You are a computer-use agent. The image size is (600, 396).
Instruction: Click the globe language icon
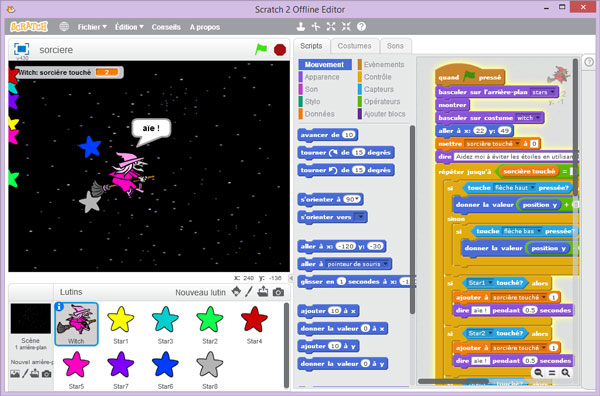click(x=64, y=26)
